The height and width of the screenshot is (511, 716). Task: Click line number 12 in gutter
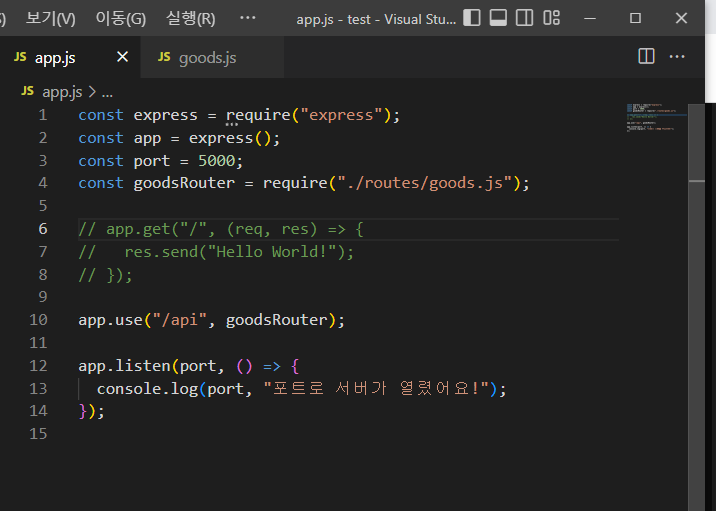click(x=38, y=366)
